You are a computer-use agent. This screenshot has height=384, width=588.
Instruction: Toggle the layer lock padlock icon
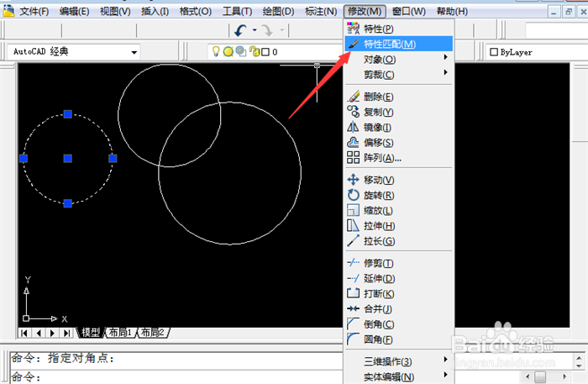pyautogui.click(x=255, y=51)
